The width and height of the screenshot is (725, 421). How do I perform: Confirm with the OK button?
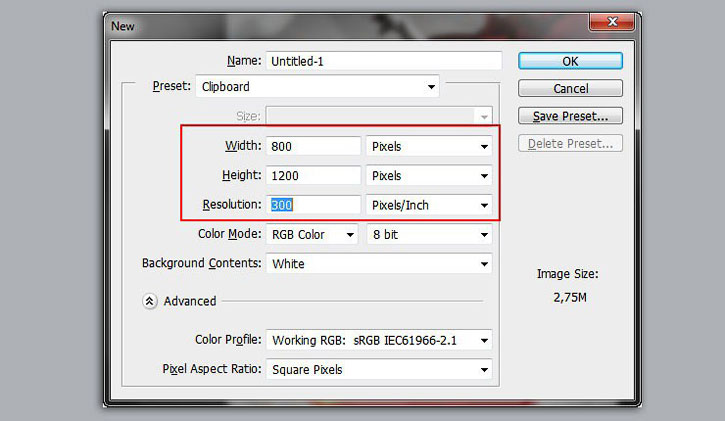pyautogui.click(x=570, y=61)
